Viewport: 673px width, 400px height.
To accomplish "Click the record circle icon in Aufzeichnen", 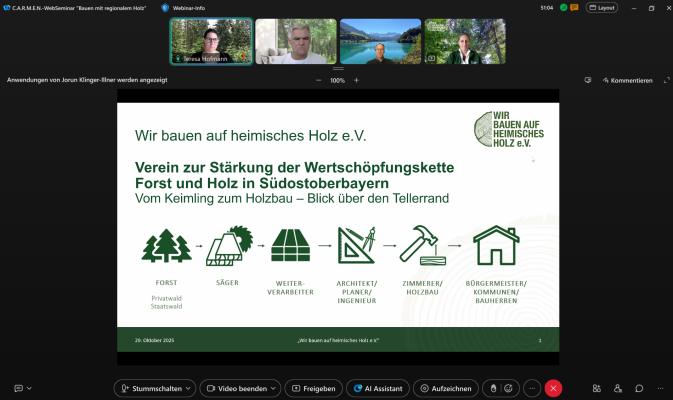I will [x=424, y=388].
